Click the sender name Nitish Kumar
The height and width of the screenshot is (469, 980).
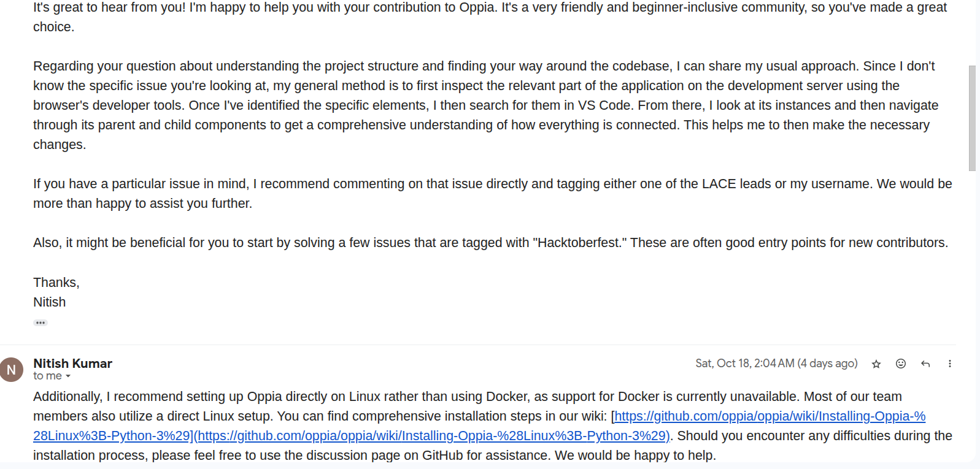pos(73,364)
